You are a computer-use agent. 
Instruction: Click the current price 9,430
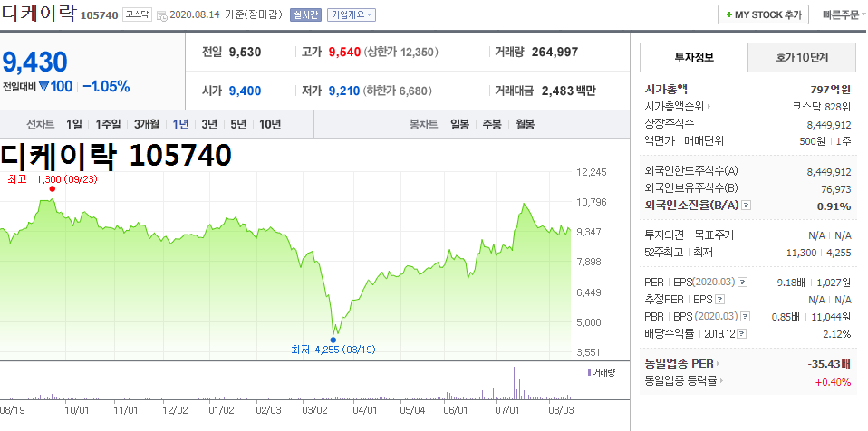pos(34,62)
